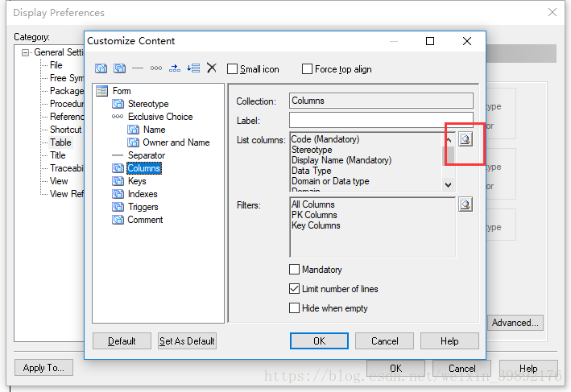571x392 pixels.
Task: Click Apply To... in Display Preferences
Action: (43, 368)
